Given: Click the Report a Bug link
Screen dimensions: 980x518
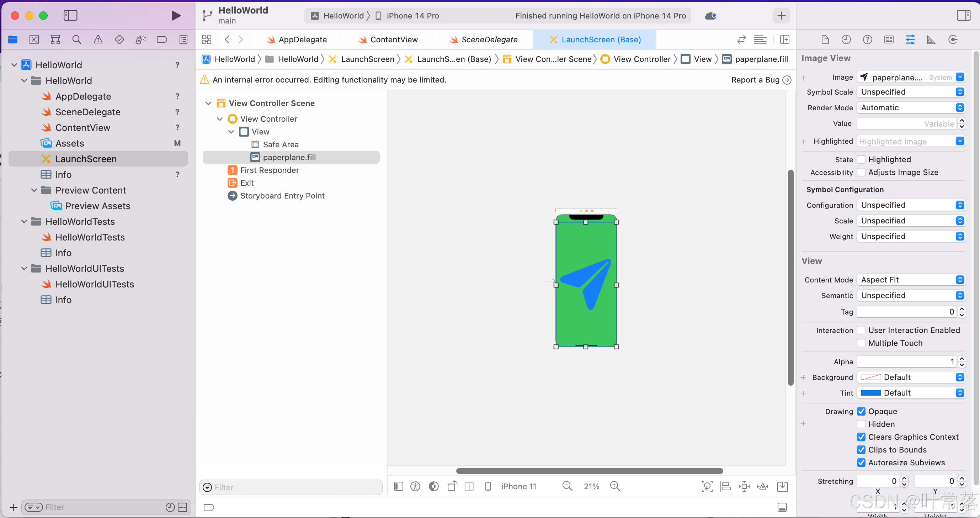Looking at the screenshot, I should 761,80.
